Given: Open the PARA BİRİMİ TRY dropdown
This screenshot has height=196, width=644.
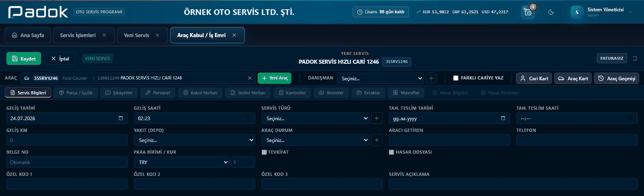Looking at the screenshot, I should coord(182,162).
